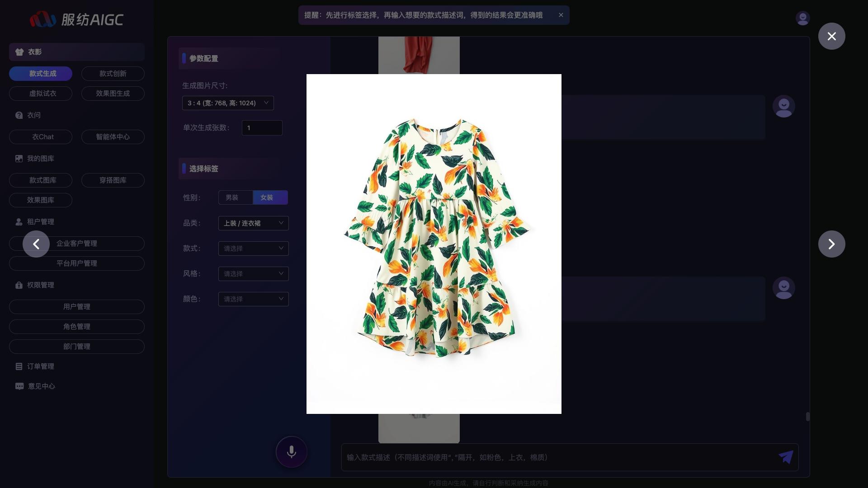Click the 服纺AIGC logo

[77, 19]
